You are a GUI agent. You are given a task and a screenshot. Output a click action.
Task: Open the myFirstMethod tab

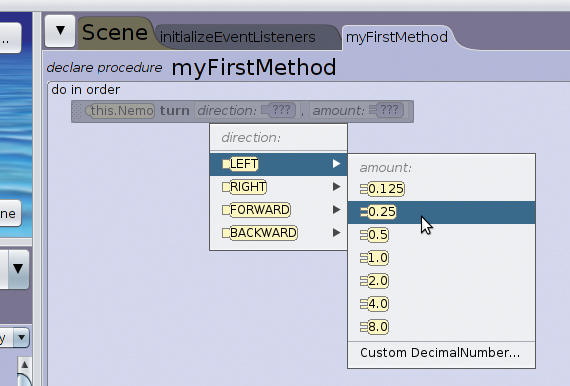click(397, 37)
